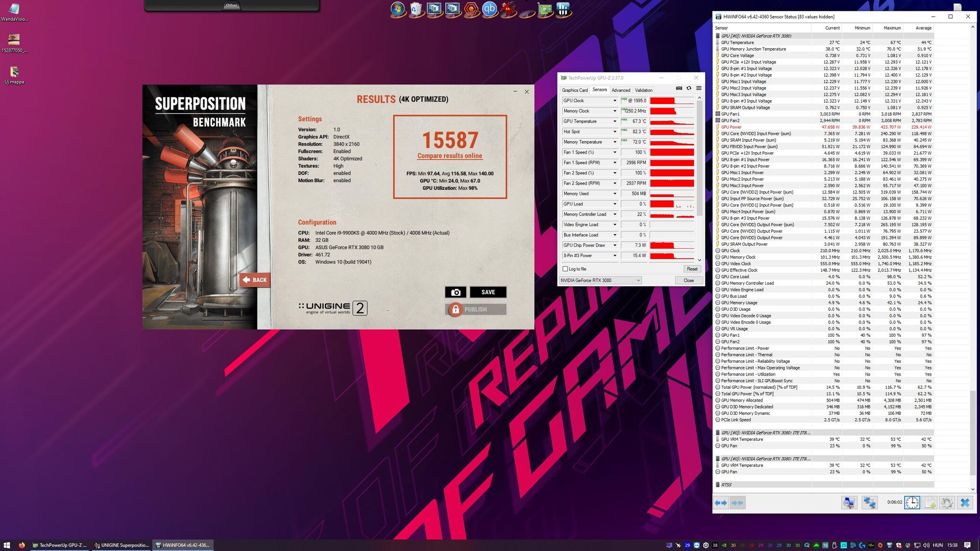Viewport: 980px width, 551px height.
Task: Take a GPU-Z screenshot with camera icon
Action: [x=679, y=88]
